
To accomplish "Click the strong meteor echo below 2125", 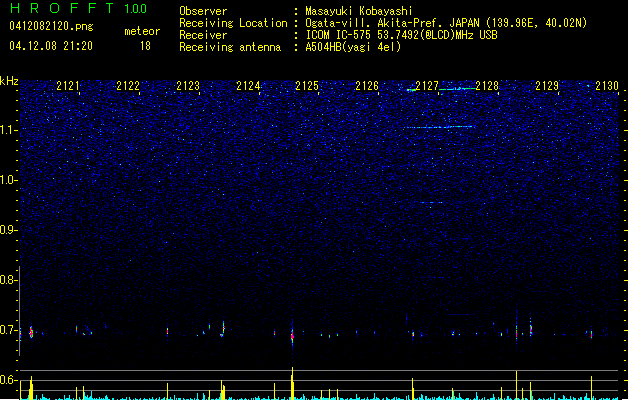I will point(292,335).
